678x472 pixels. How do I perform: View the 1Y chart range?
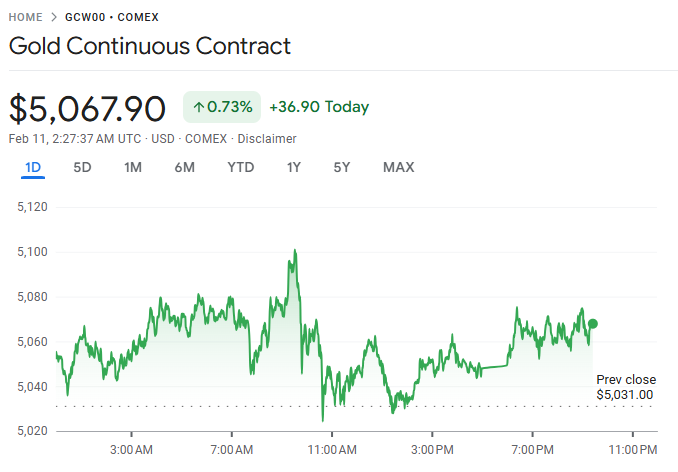(x=294, y=167)
